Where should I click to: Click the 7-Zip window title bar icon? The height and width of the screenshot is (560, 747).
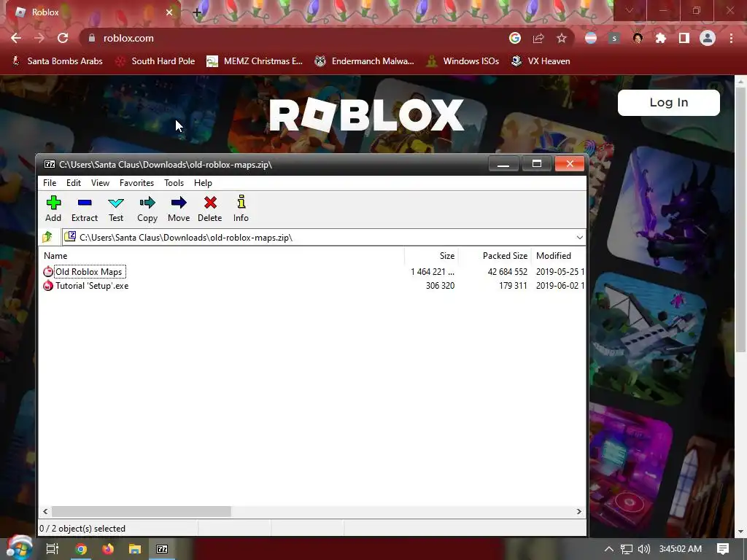50,164
